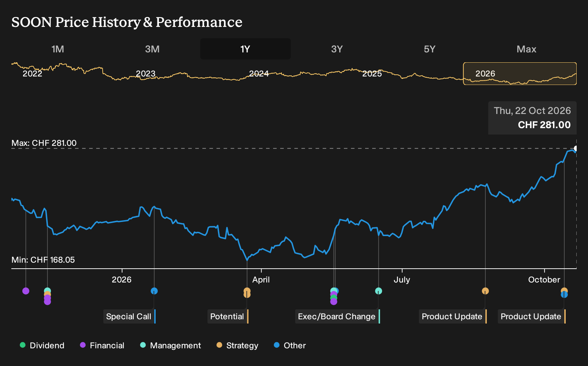
Task: Select the single purple Financial event dot at the far left
Action: pos(26,291)
